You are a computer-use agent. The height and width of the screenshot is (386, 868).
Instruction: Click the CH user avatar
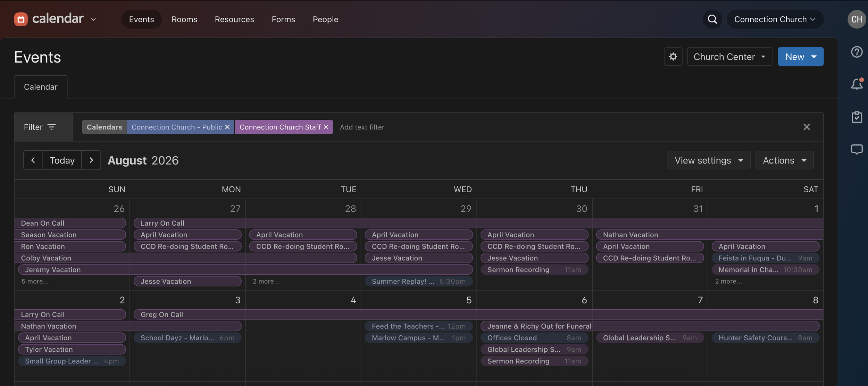(x=856, y=19)
